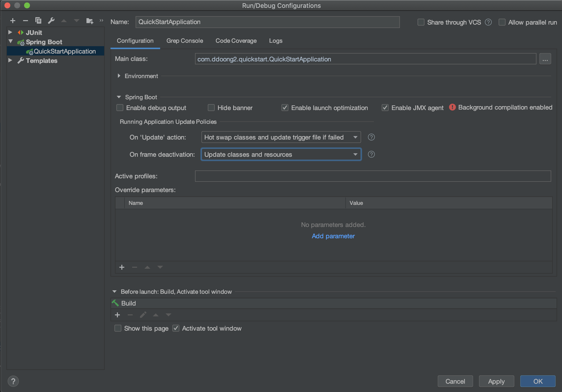Viewport: 562px width, 392px height.
Task: Check Allow parallel run
Action: point(502,22)
